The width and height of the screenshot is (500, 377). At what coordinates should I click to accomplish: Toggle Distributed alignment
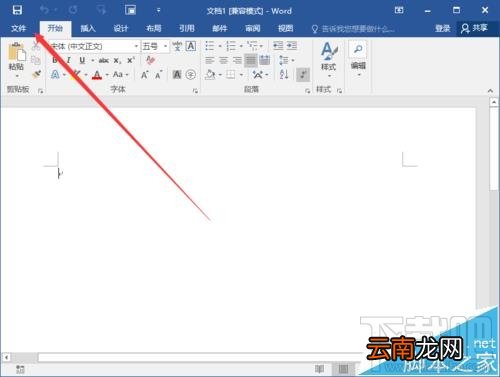point(264,60)
